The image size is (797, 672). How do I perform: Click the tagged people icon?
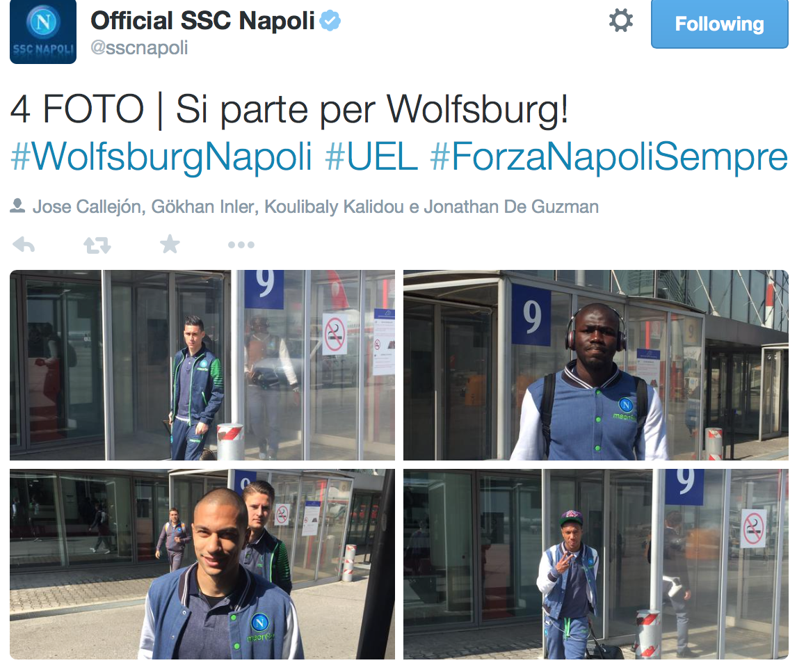(x=17, y=206)
